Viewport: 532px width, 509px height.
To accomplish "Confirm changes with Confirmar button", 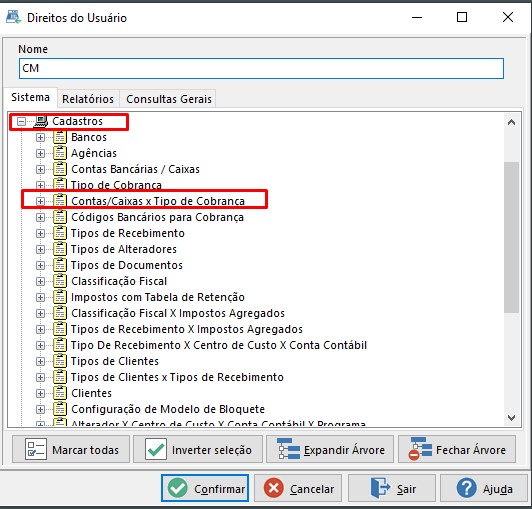I will click(205, 488).
